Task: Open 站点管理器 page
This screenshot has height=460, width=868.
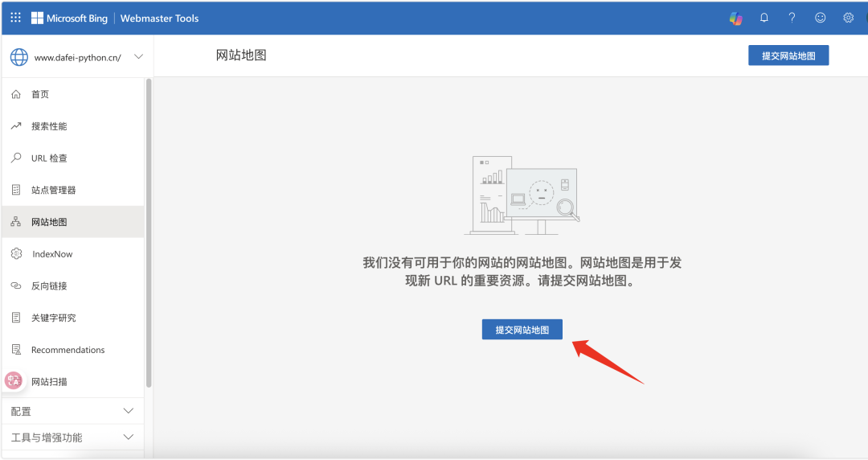Action: pyautogui.click(x=73, y=190)
